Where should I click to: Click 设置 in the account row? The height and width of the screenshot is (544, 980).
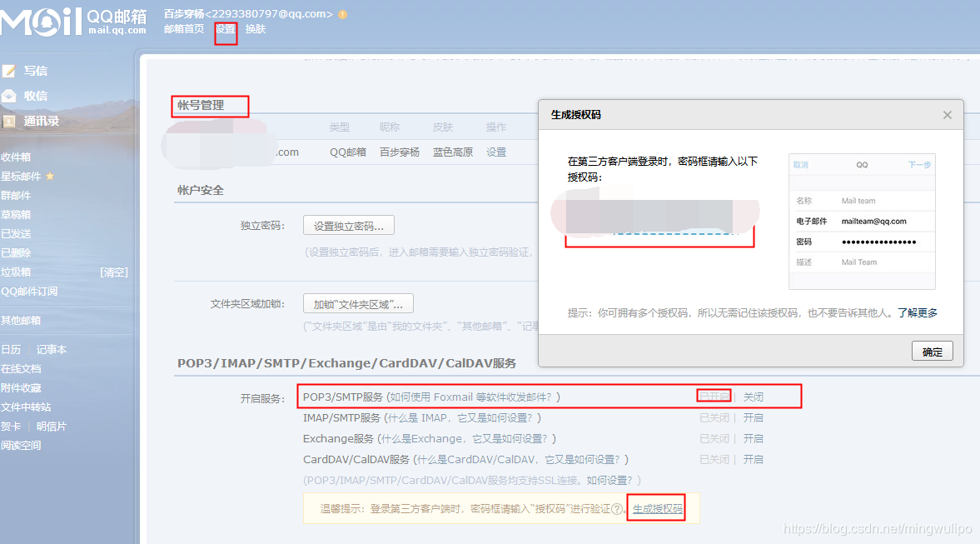coord(496,152)
